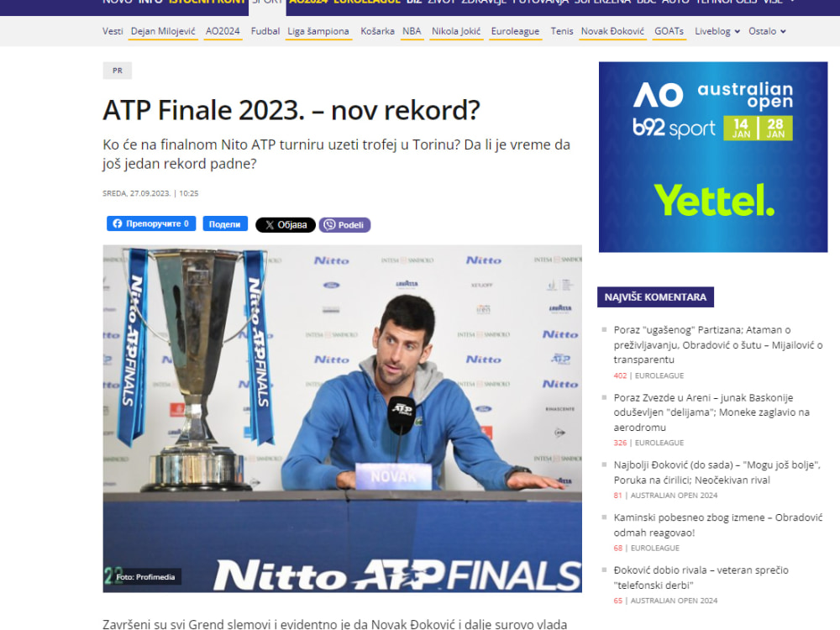Click the Foto: Profimedia caption
This screenshot has width=840, height=630.
[145, 577]
